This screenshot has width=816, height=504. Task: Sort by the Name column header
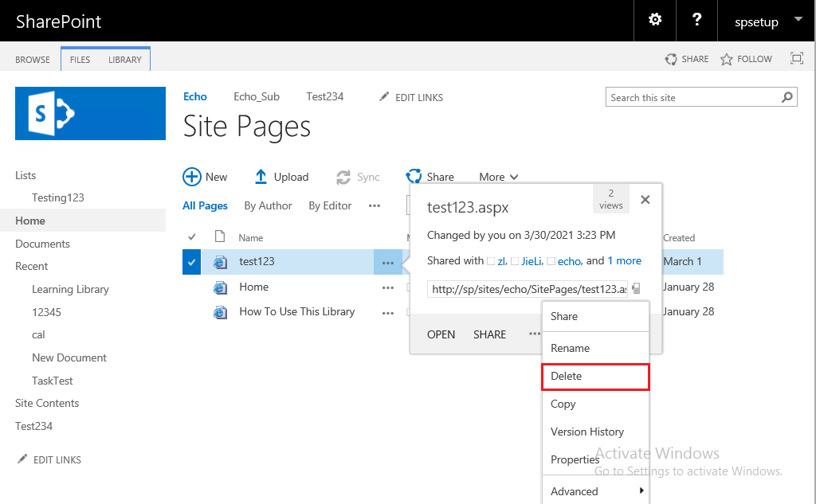[x=251, y=238]
